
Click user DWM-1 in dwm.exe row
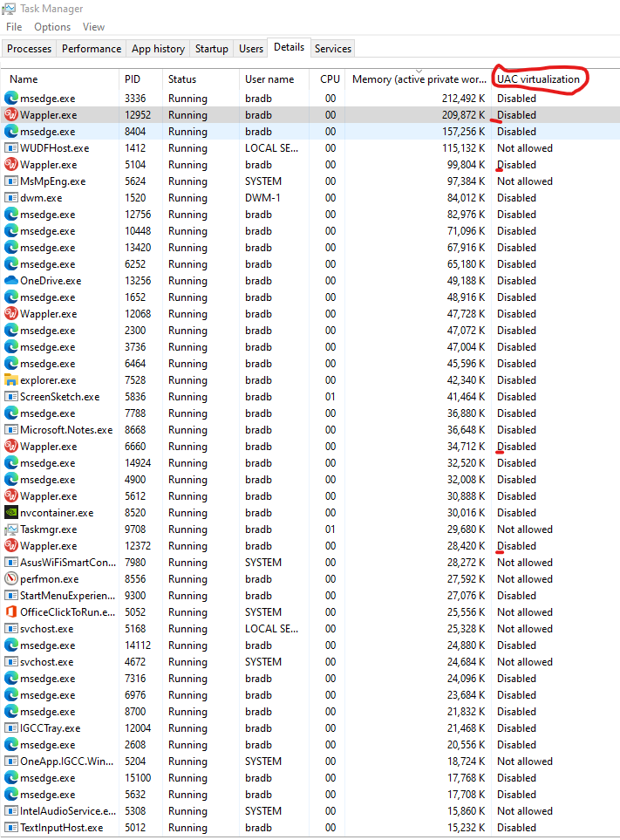262,198
